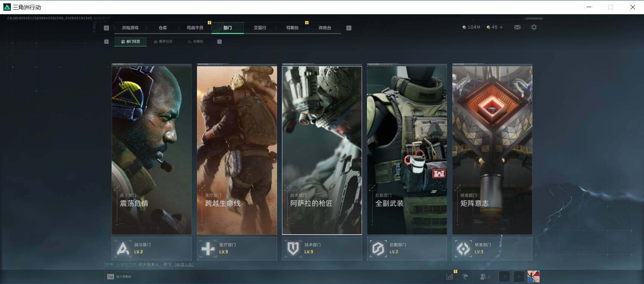Click the 三角洲行动 app icon in title bar
Screen dimensions: 644x284
[x=7, y=7]
